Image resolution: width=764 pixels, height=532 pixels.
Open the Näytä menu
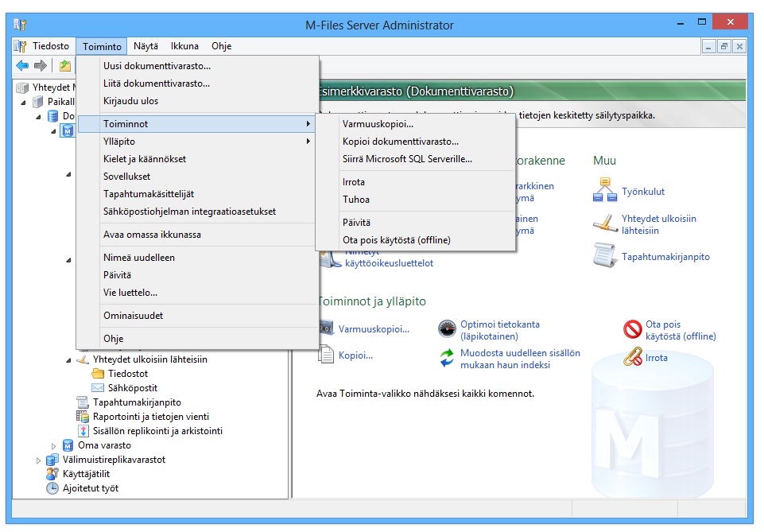pyautogui.click(x=145, y=46)
